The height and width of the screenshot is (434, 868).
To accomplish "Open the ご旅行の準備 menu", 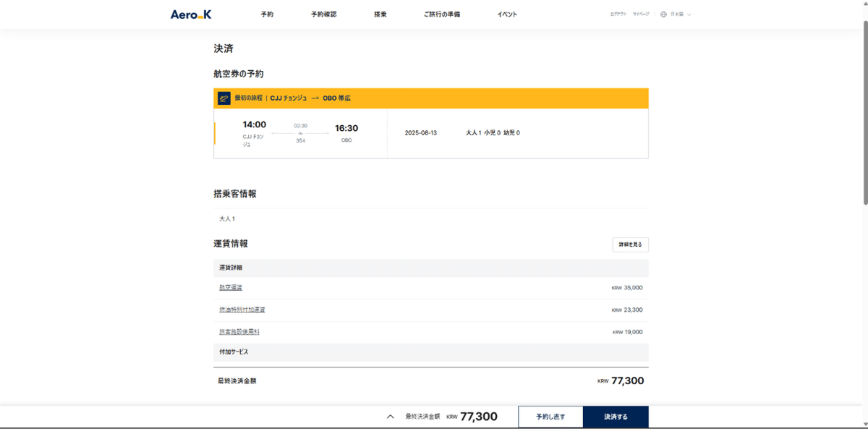I will pyautogui.click(x=442, y=14).
